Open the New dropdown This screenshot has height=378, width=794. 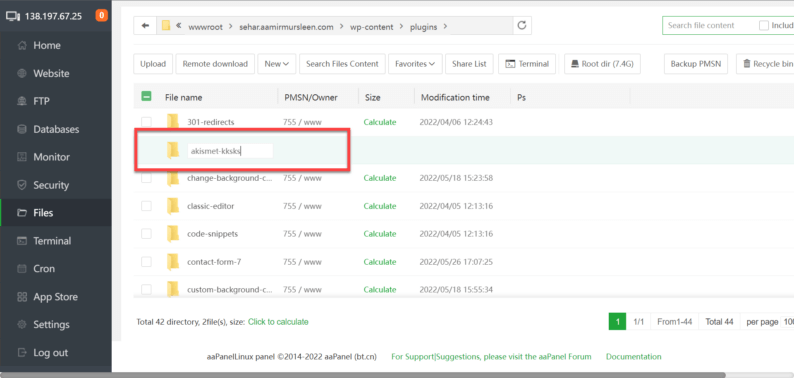point(276,64)
